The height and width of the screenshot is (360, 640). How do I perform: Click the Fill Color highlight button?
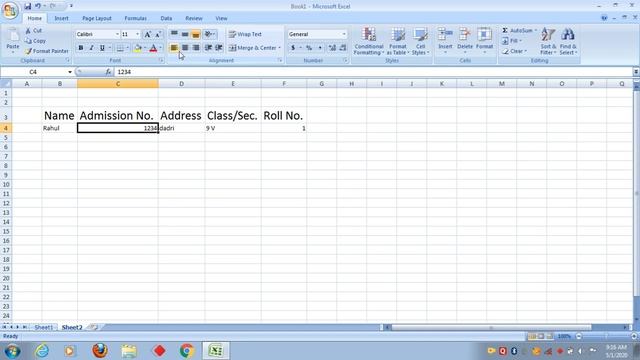tap(137, 48)
